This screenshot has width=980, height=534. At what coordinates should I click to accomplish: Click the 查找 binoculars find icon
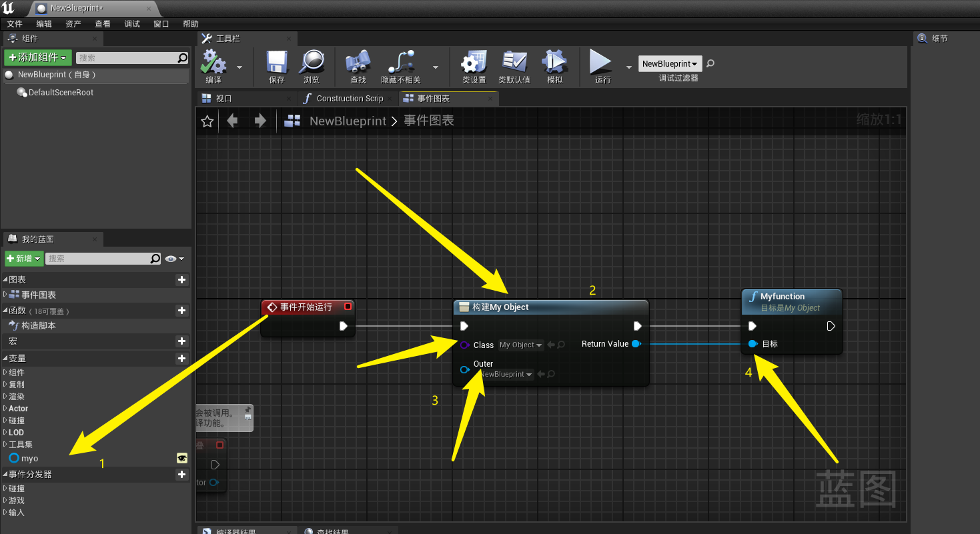(358, 62)
